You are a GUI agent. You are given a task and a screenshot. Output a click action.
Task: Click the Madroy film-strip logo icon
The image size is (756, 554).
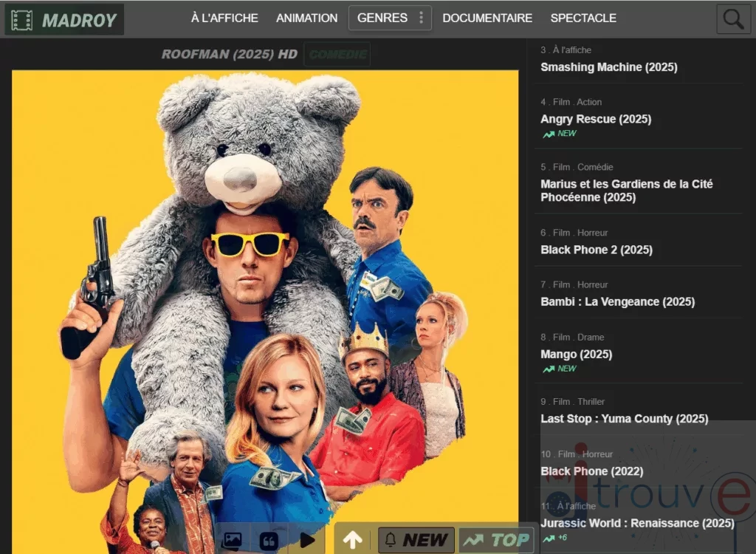pyautogui.click(x=23, y=20)
